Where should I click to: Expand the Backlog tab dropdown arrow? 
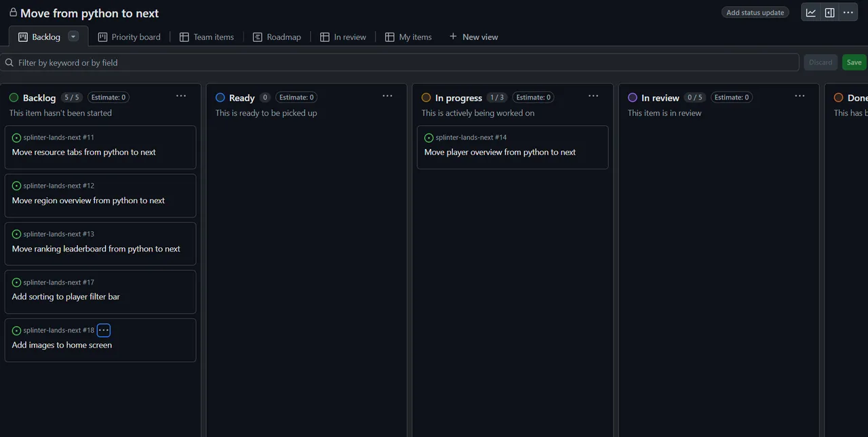[74, 37]
